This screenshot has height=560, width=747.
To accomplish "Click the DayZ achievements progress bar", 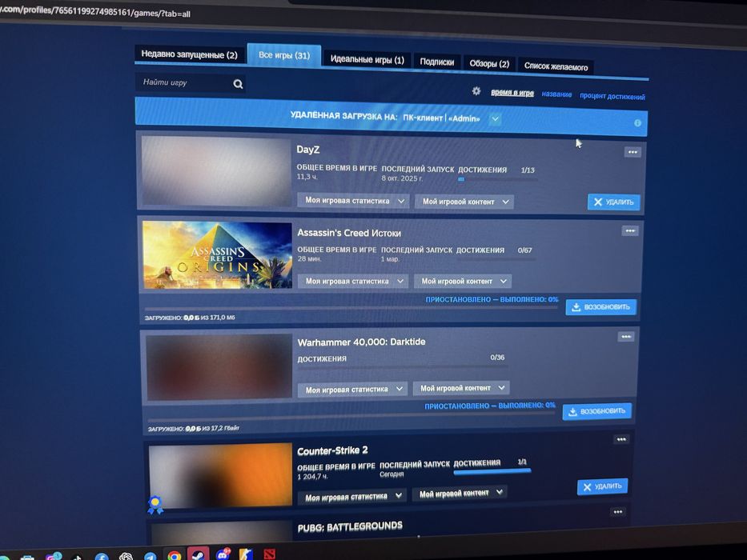I will (x=498, y=179).
